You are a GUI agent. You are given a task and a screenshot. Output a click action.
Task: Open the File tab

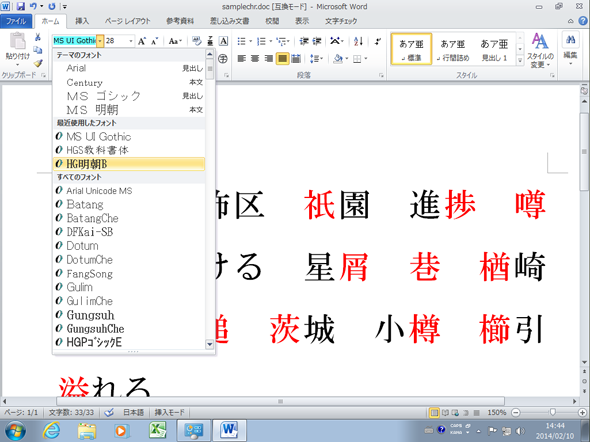pos(16,21)
